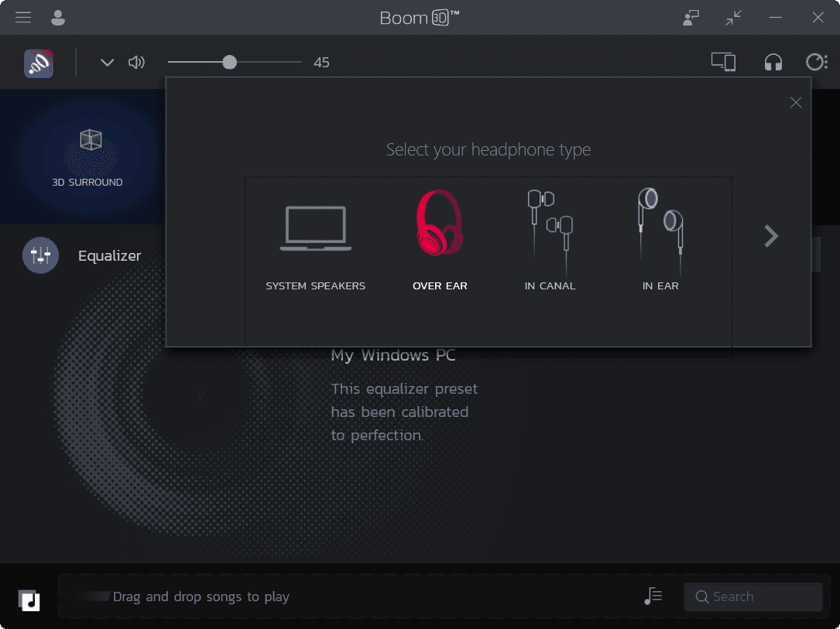
Task: Click the OVER EAR label
Action: click(x=440, y=285)
